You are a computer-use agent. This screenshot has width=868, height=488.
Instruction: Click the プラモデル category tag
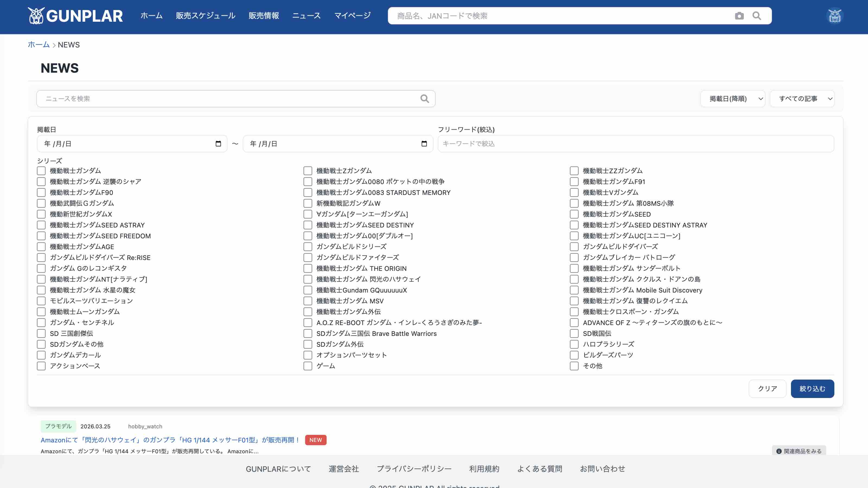pos(58,426)
